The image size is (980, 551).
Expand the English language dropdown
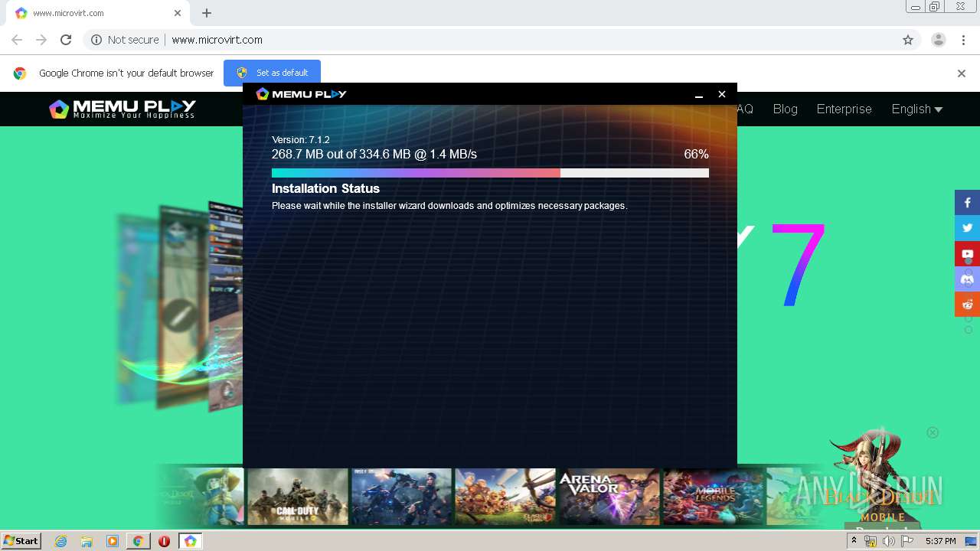[916, 109]
